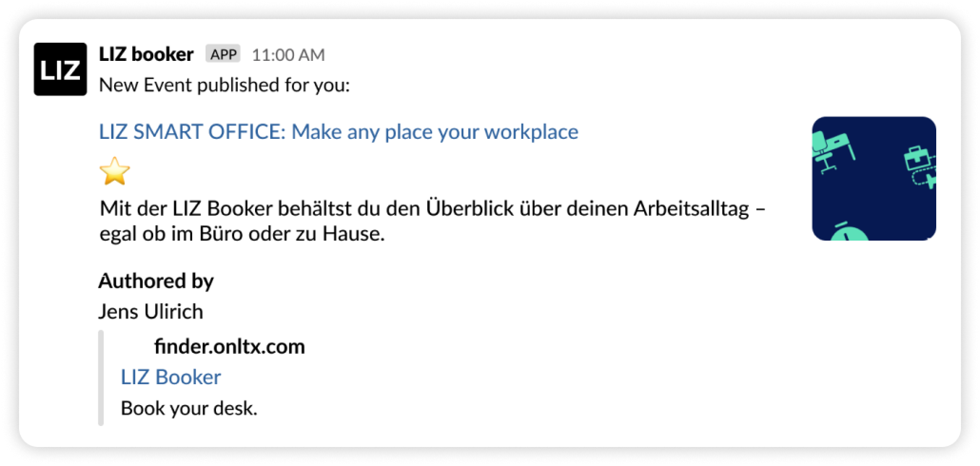Click the yellow star emoji
Viewport: 980px width, 466px height.
[x=115, y=171]
